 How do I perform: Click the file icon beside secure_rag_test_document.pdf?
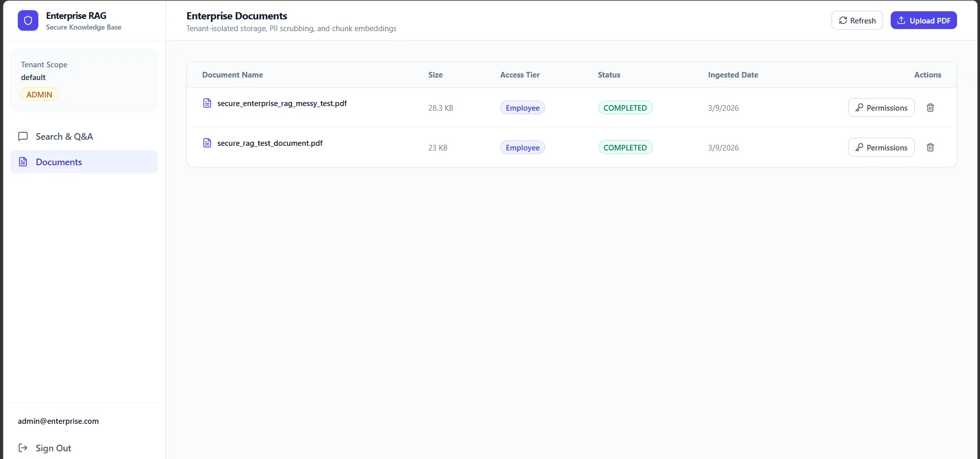coord(207,143)
